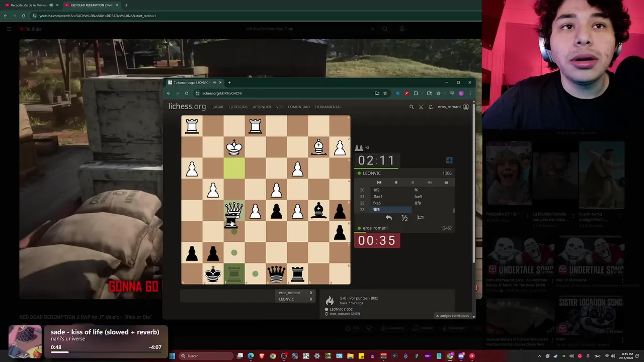Open Microsoft Edge from taskbar
The width and height of the screenshot is (644, 362).
[x=251, y=356]
